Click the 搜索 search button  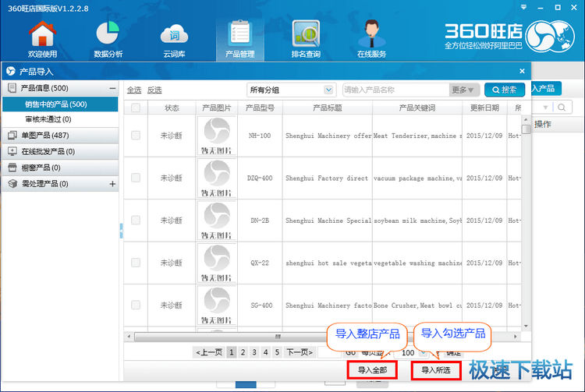[x=505, y=90]
